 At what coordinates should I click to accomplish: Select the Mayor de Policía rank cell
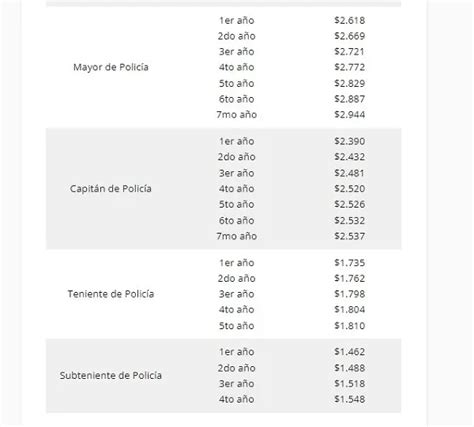111,67
